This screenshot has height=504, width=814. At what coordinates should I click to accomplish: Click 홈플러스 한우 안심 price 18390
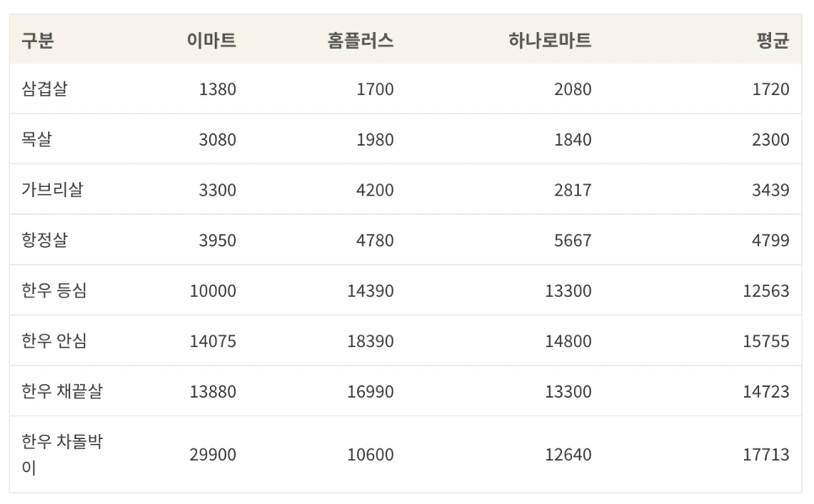(x=370, y=341)
